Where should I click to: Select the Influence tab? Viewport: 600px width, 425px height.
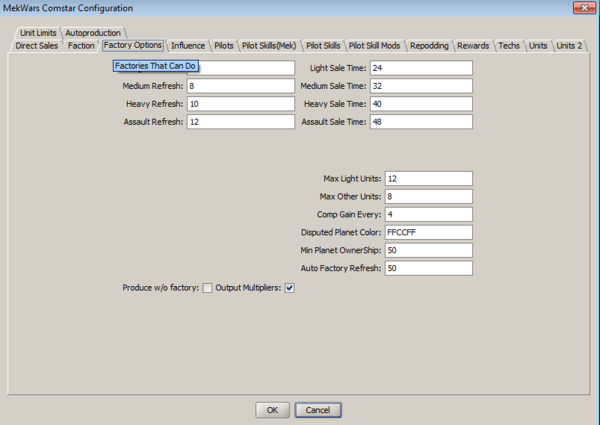(188, 46)
